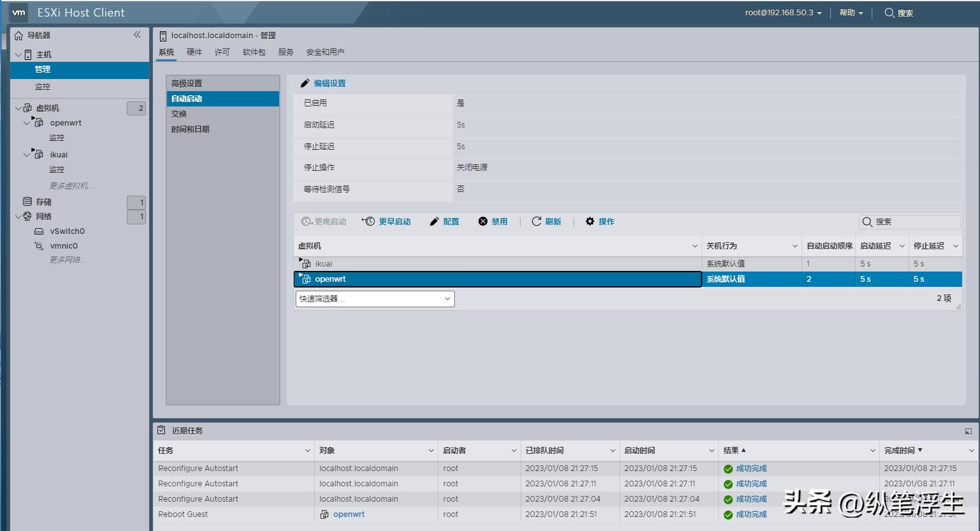Select the vSwitch0 network switch icon
Image resolution: width=980 pixels, height=531 pixels.
pyautogui.click(x=40, y=231)
